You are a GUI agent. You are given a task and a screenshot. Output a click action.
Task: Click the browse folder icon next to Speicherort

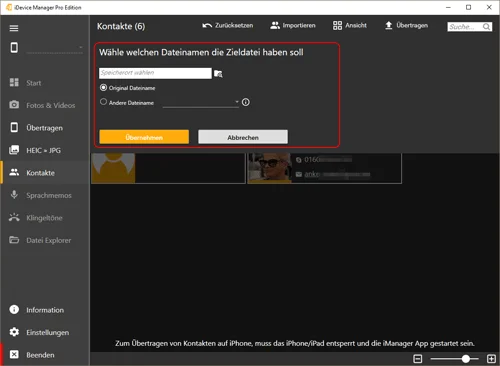click(218, 74)
